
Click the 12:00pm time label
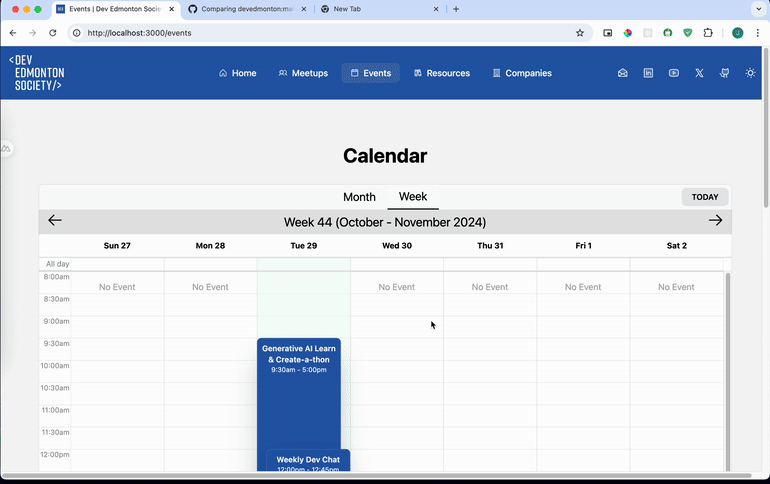55,454
